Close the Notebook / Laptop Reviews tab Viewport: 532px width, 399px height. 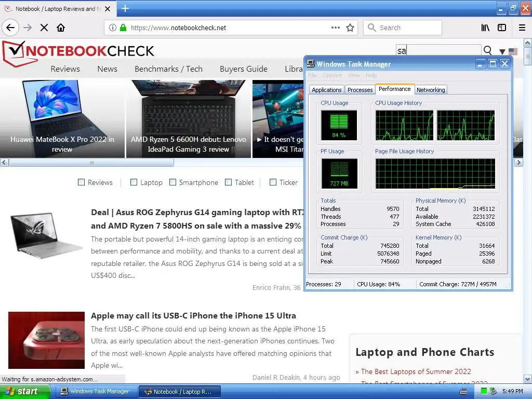tap(108, 9)
